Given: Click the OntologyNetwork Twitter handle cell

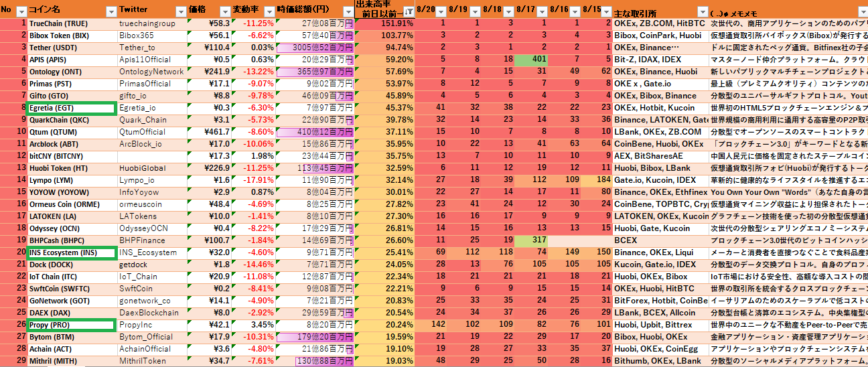Looking at the screenshot, I should click(152, 72).
